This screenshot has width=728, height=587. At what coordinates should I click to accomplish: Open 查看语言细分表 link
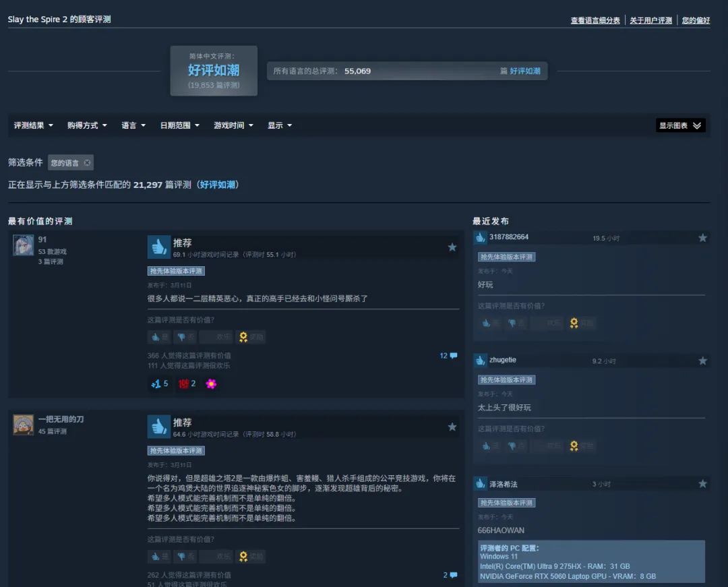point(595,20)
